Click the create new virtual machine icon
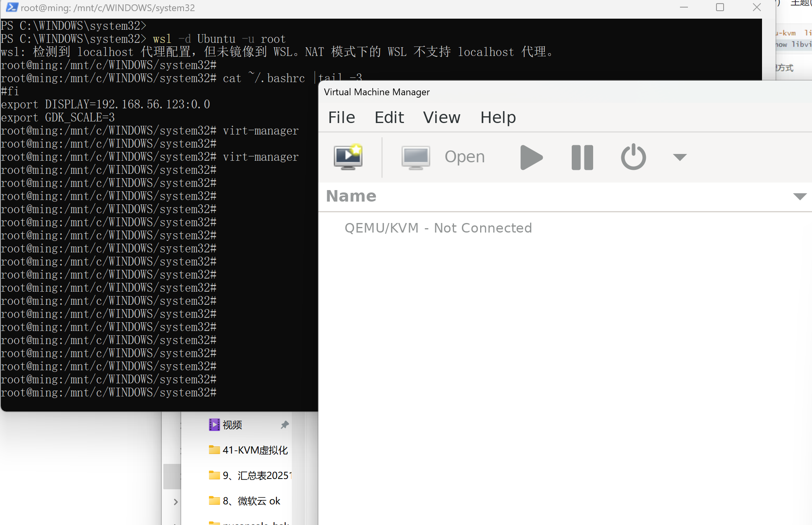The image size is (812, 525). (348, 157)
